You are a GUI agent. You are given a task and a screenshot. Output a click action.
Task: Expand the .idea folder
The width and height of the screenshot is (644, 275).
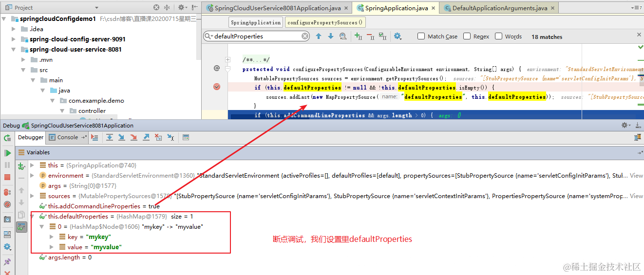[x=14, y=29]
